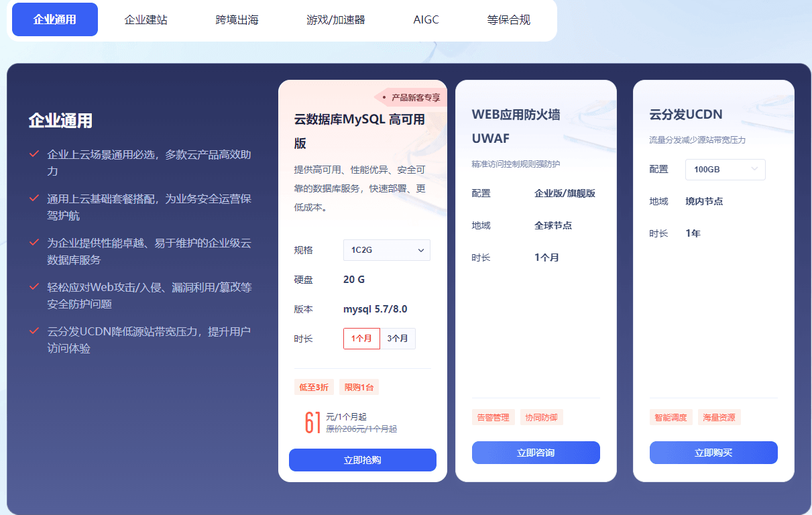
Task: Click the 立即咨询 button for UWAF
Action: [x=536, y=453]
